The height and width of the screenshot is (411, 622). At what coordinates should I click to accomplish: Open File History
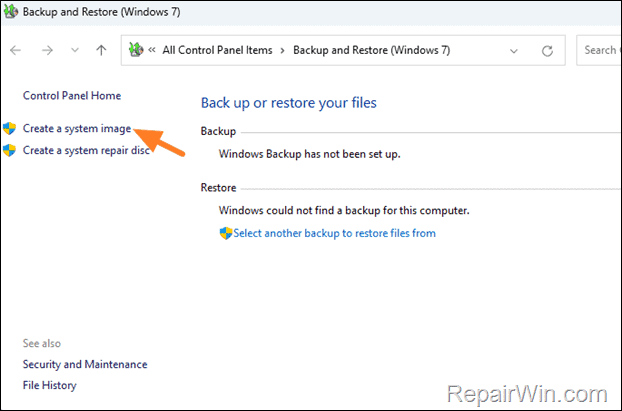pos(50,385)
